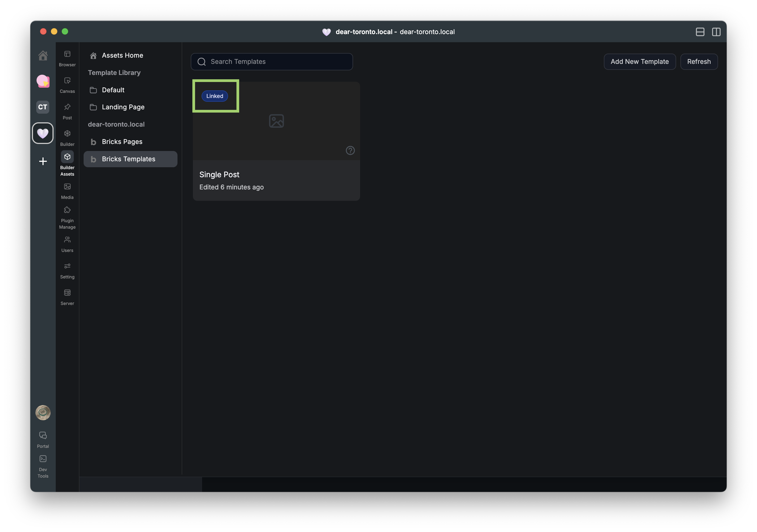Open the Landing Page folder
757x532 pixels.
point(123,107)
